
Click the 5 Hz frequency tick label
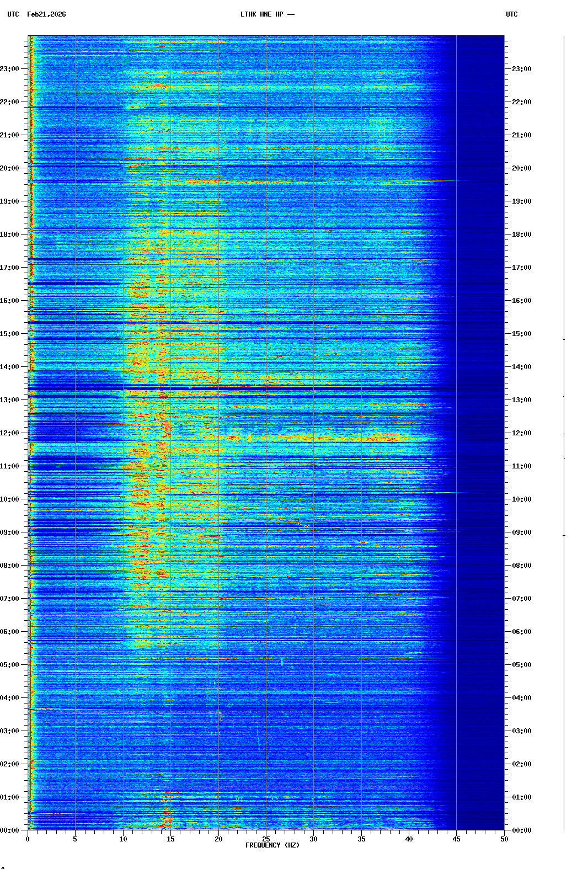[75, 839]
